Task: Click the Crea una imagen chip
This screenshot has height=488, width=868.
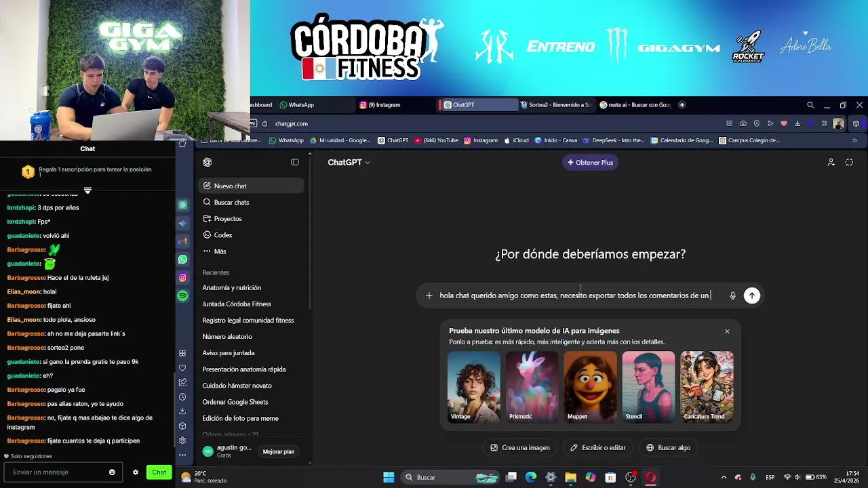Action: pos(520,447)
